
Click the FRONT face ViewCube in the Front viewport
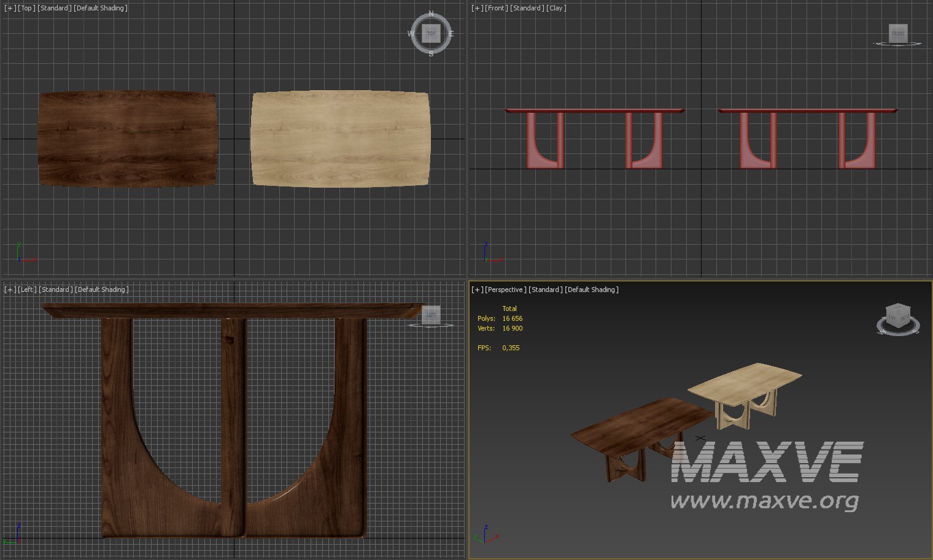tap(898, 33)
